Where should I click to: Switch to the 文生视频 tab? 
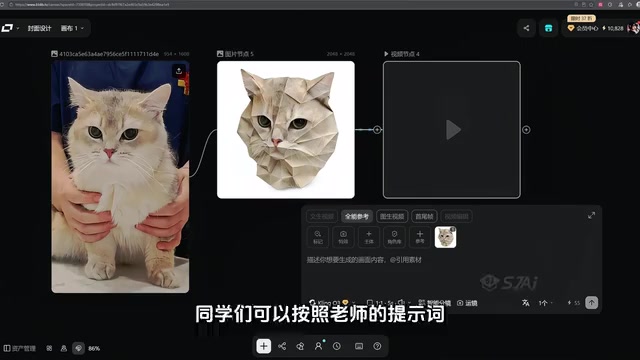click(x=322, y=216)
